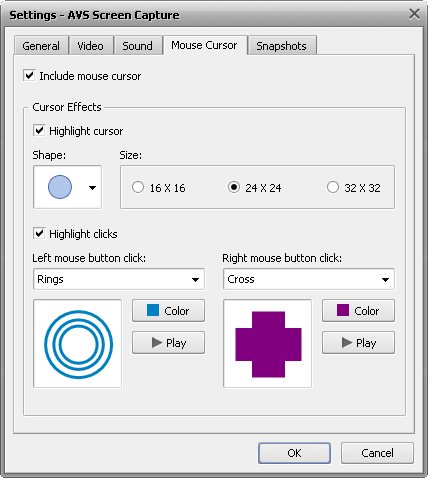The image size is (428, 478).
Task: Select the 24 X 24 radio button
Action: coord(234,187)
